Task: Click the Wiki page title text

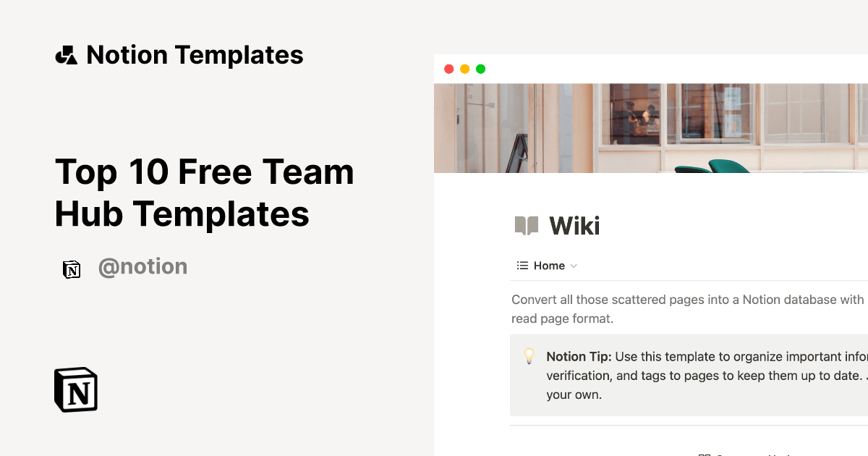Action: (574, 225)
